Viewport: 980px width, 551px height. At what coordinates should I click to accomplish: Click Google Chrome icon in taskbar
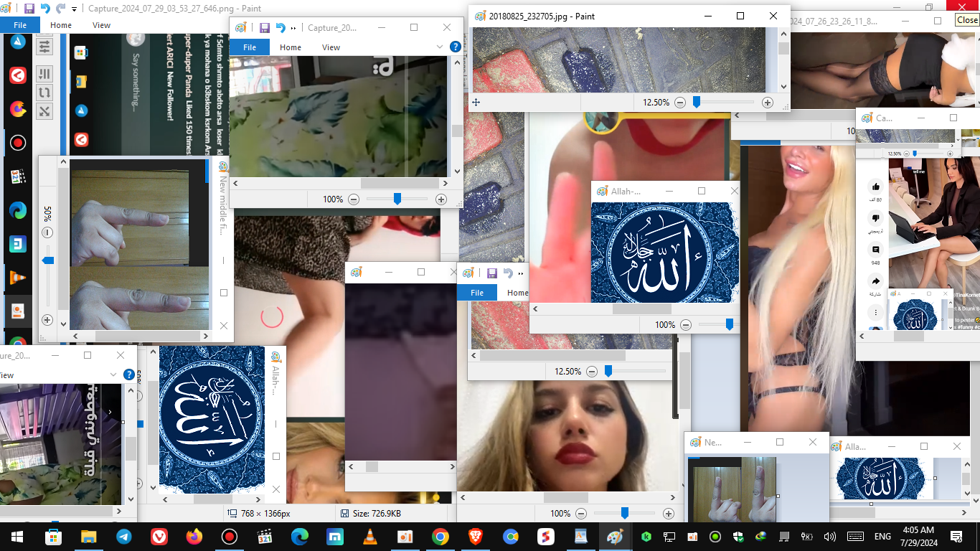(440, 537)
